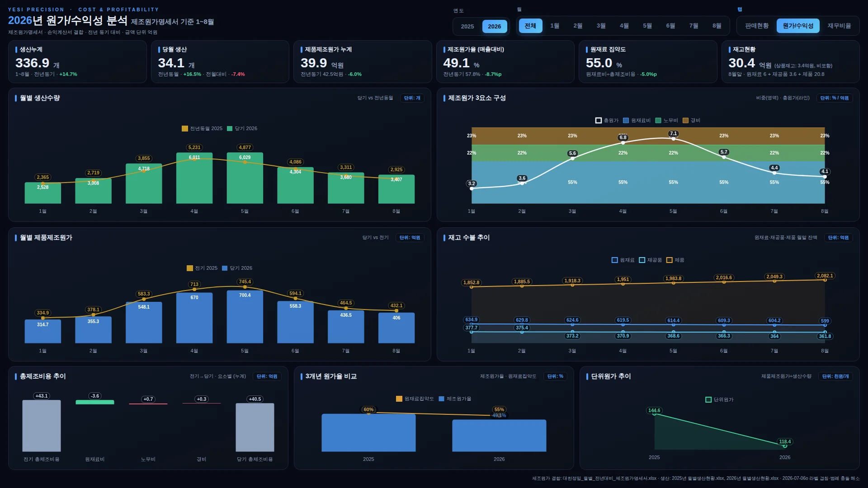Toggle 단위원가 legend item

[x=719, y=399]
